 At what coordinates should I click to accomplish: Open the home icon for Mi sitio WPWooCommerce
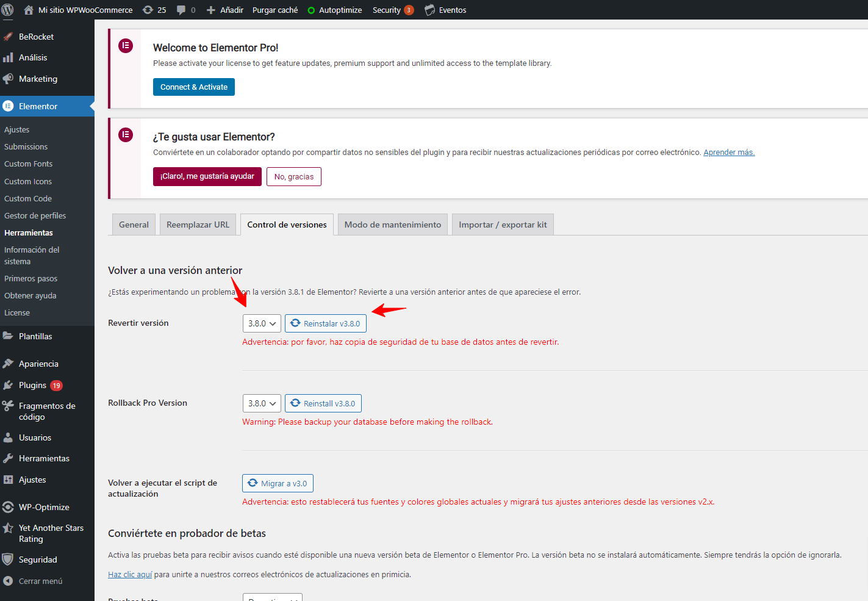[x=28, y=10]
